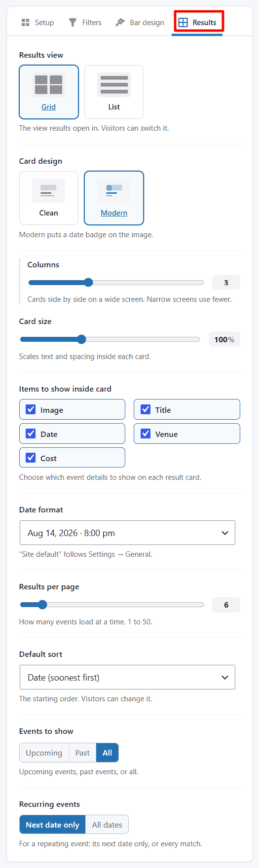Open the Default sort dropdown

coord(127,677)
